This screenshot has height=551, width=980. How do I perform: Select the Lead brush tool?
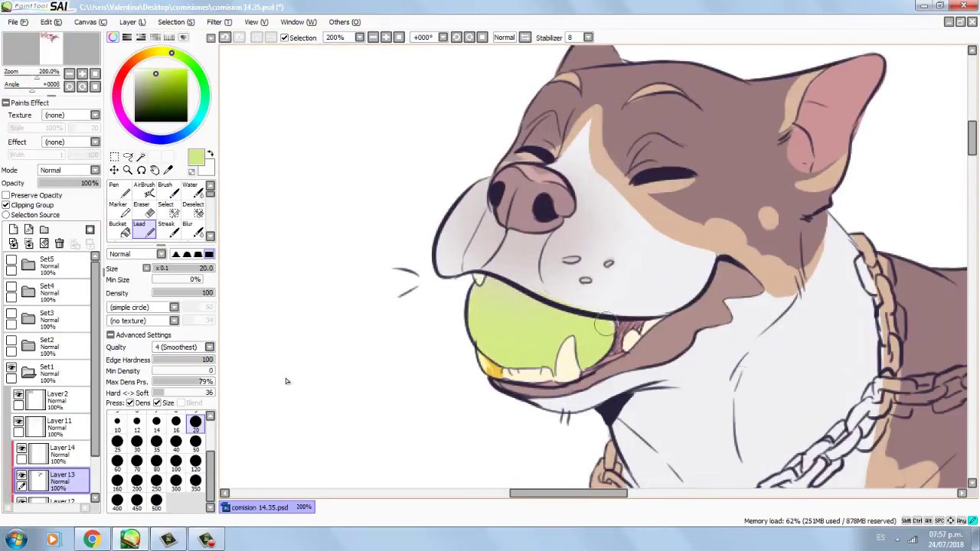pos(143,229)
